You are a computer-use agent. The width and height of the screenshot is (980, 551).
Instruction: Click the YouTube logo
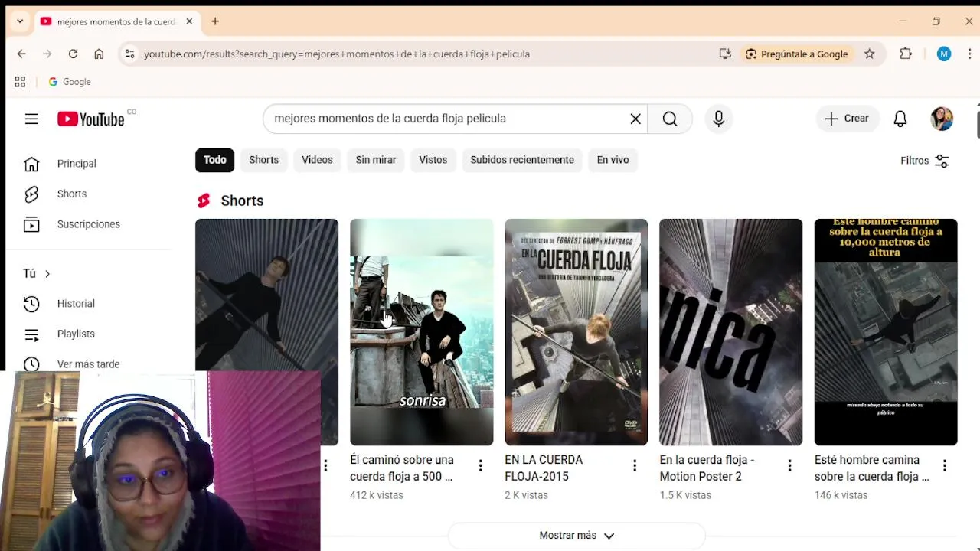tap(90, 119)
